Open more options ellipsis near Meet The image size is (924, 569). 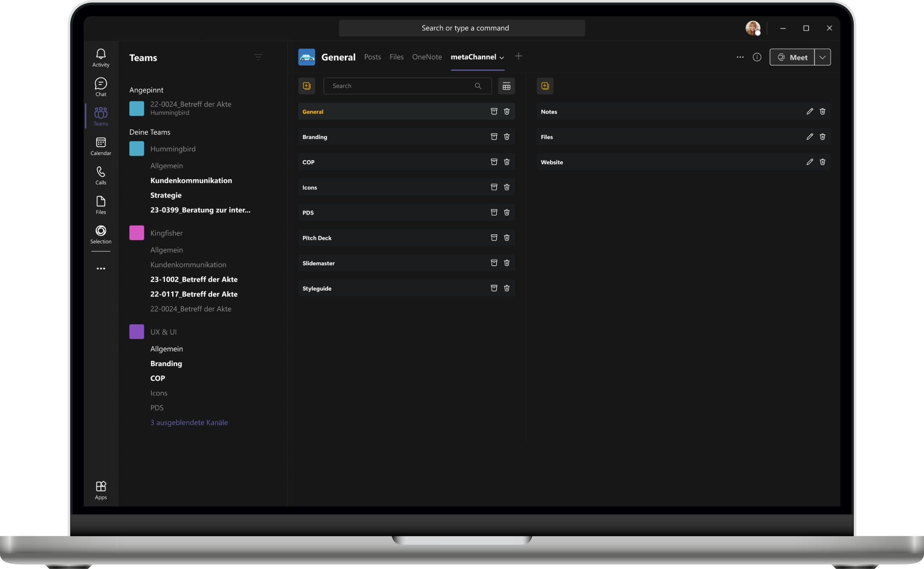coord(740,57)
